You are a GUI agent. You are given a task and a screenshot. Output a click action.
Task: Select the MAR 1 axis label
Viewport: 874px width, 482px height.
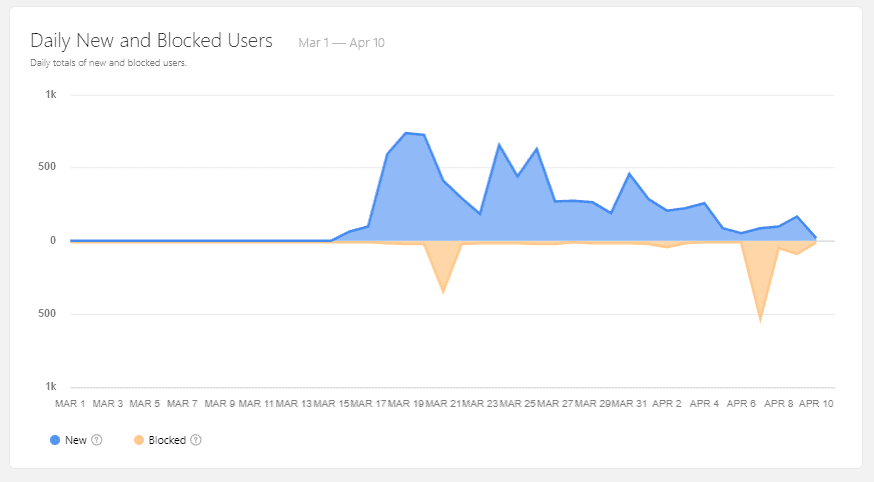click(x=70, y=404)
